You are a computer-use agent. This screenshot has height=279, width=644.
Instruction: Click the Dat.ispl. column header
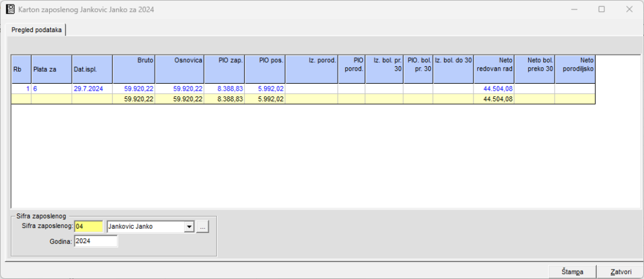pos(92,69)
